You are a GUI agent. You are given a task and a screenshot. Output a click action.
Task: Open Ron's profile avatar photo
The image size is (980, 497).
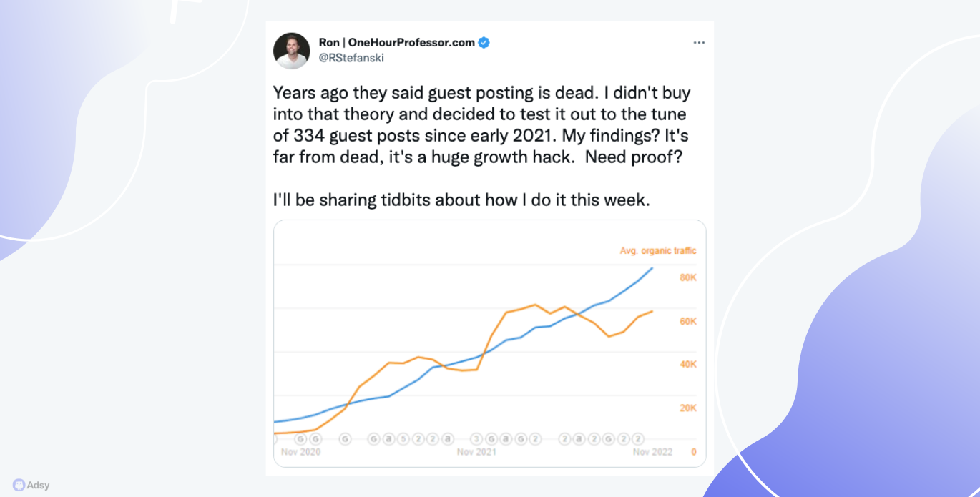[x=292, y=51]
